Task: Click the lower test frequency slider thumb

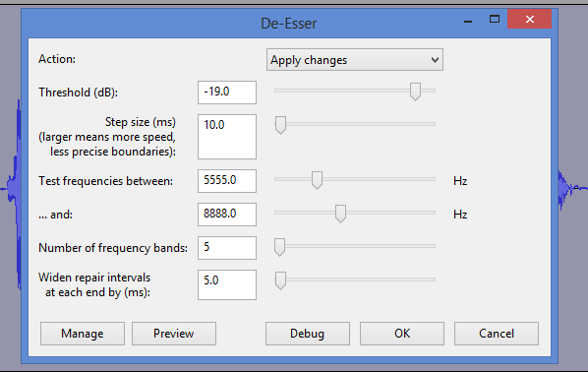Action: [x=317, y=180]
